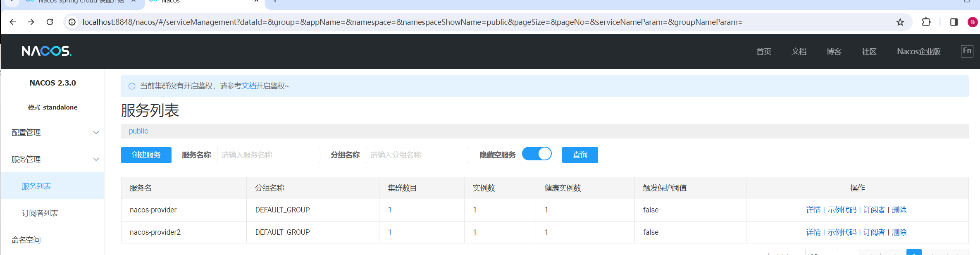Open the 文档 link in auth notice
Viewport: 980px width, 255px height.
click(249, 86)
